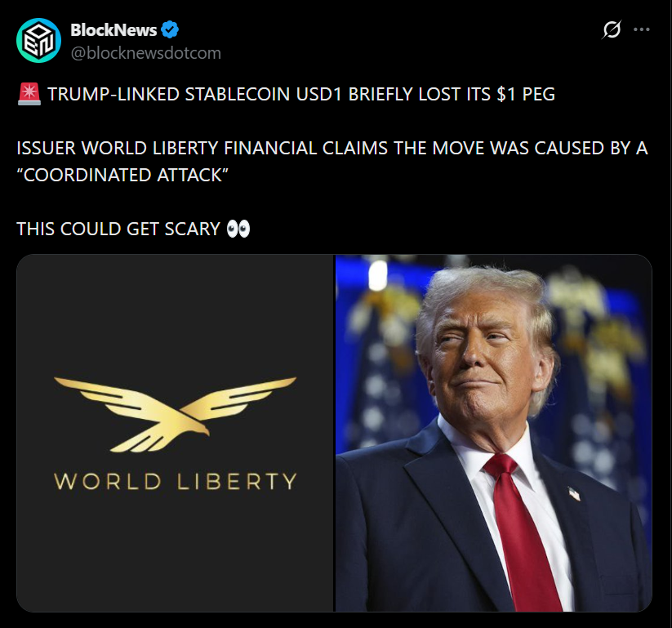Click the "$1 PEG" text in headline
The image size is (672, 628).
[x=526, y=94]
